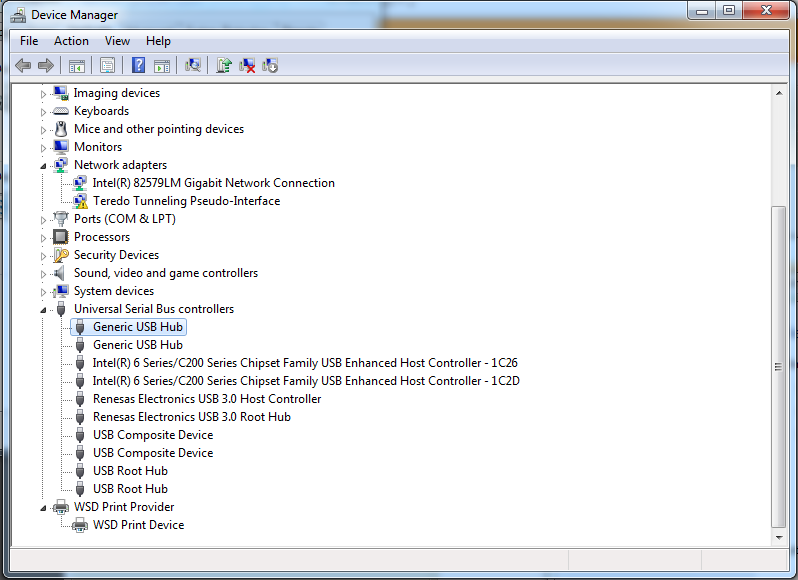The height and width of the screenshot is (580, 798).
Task: Click the Update Driver Software icon
Action: click(x=224, y=66)
